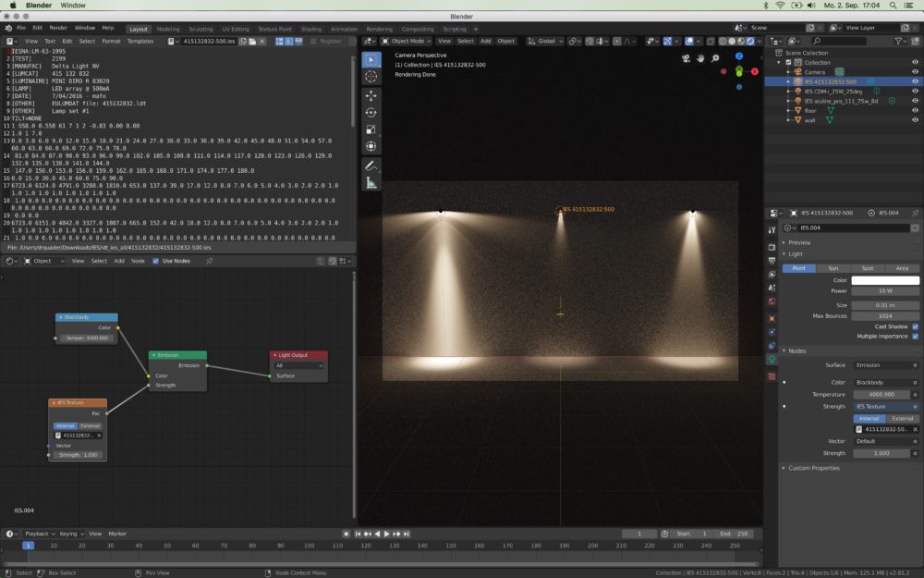The height and width of the screenshot is (578, 924).
Task: Switch IES Texture source to External in properties
Action: coord(902,418)
